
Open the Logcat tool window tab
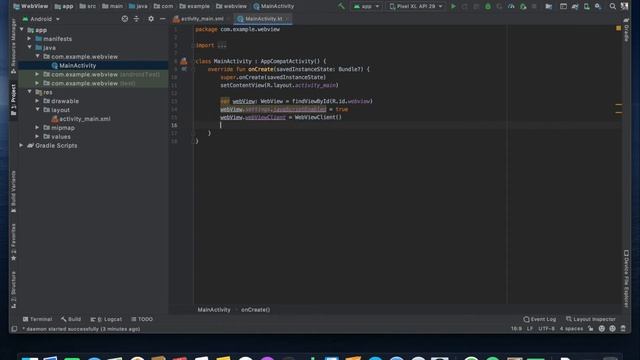pyautogui.click(x=106, y=319)
